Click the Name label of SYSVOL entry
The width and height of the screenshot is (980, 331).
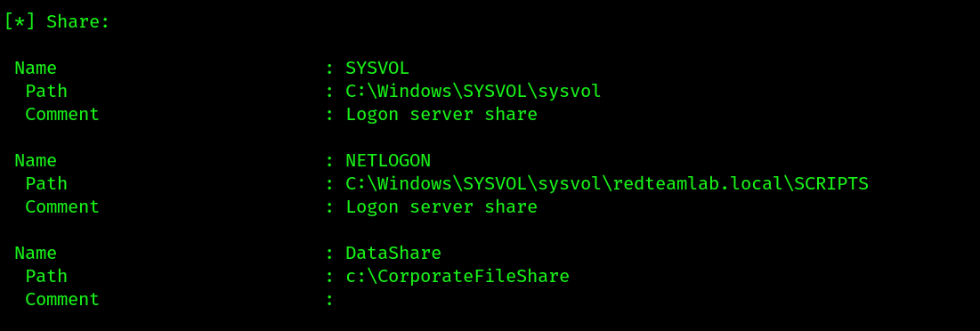tap(36, 69)
